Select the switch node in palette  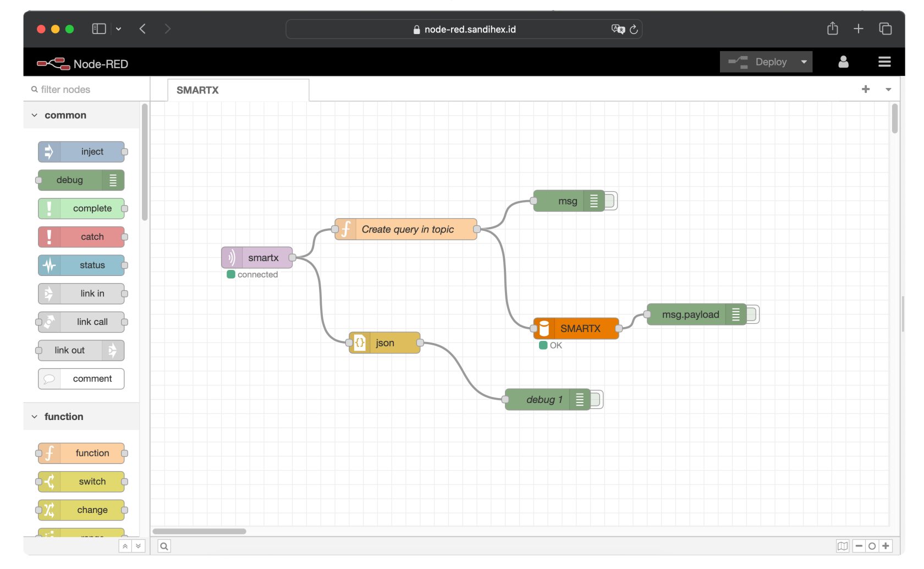pyautogui.click(x=81, y=482)
